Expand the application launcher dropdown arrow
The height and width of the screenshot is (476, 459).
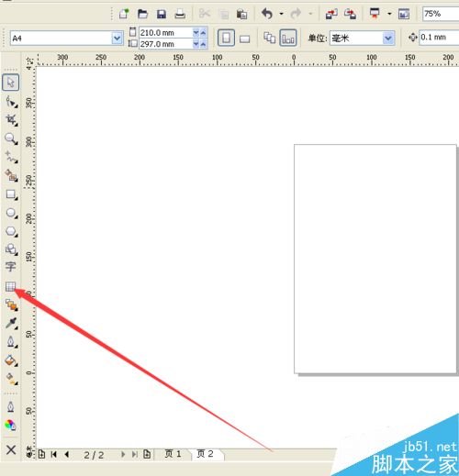[x=389, y=14]
